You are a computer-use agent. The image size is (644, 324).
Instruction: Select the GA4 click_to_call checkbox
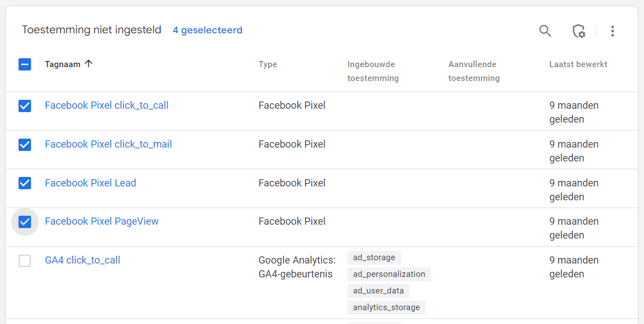pos(25,261)
